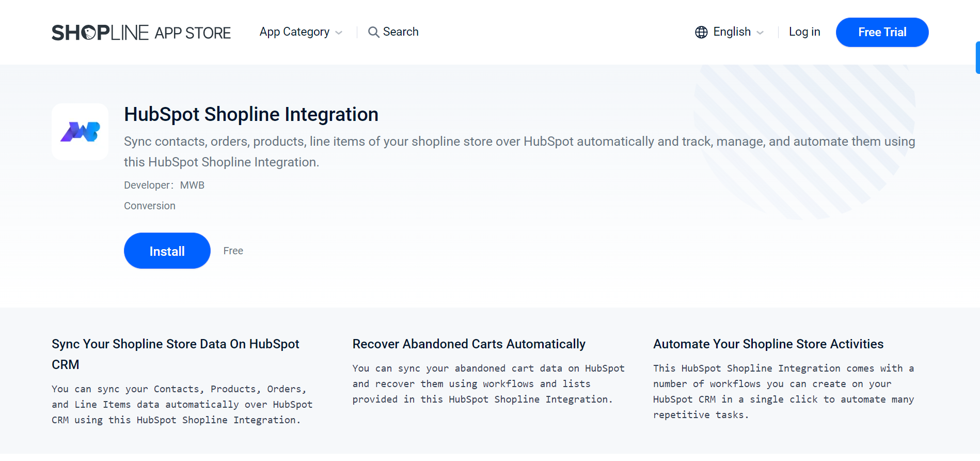Open the Search field

tap(393, 32)
